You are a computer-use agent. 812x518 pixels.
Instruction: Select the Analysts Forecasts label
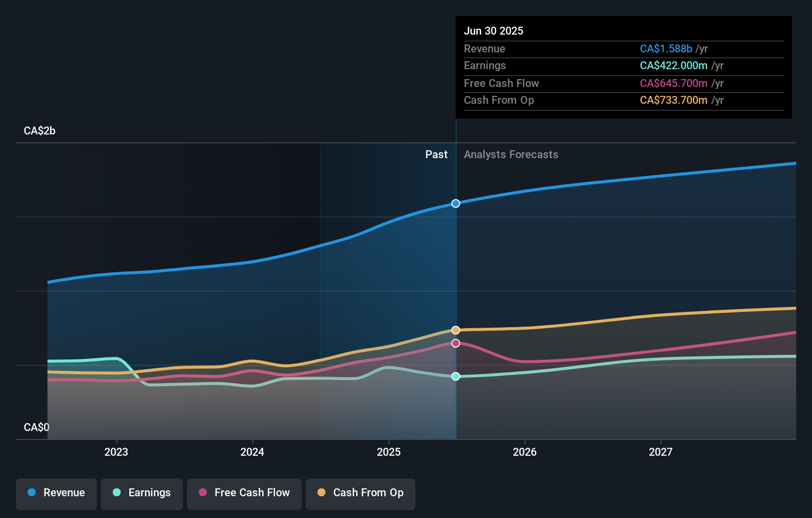pyautogui.click(x=511, y=154)
